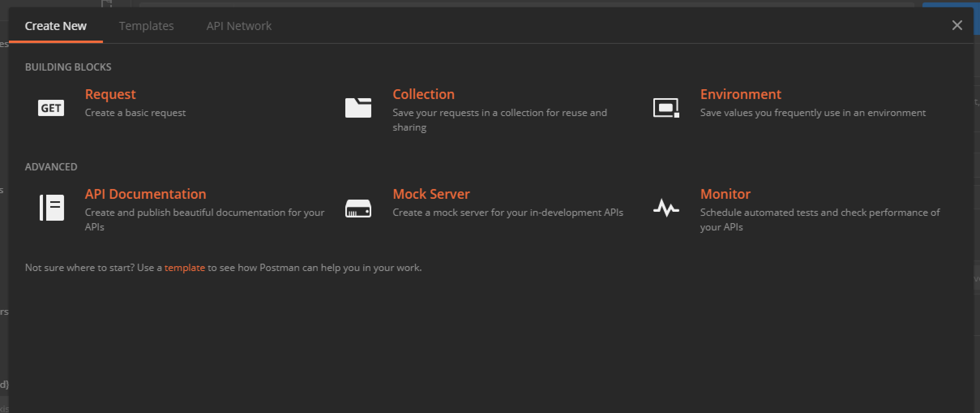Viewport: 980px width, 413px height.
Task: Create a basic Request
Action: click(x=110, y=94)
